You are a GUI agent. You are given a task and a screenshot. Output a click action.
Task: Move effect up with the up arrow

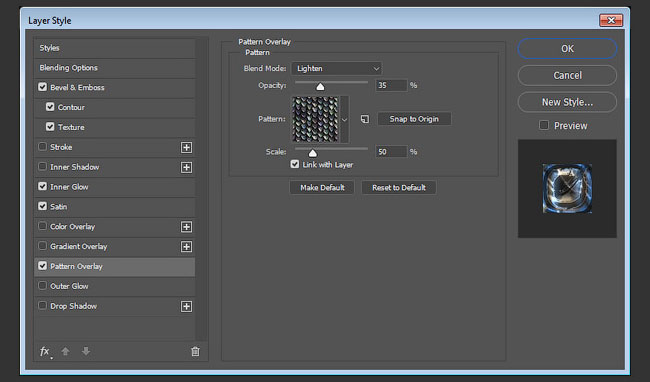pyautogui.click(x=65, y=351)
